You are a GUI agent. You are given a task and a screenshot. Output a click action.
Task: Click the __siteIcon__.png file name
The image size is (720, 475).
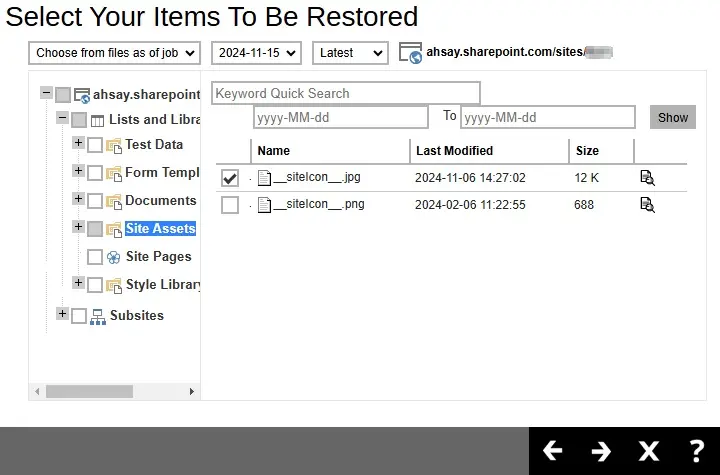[x=319, y=204]
